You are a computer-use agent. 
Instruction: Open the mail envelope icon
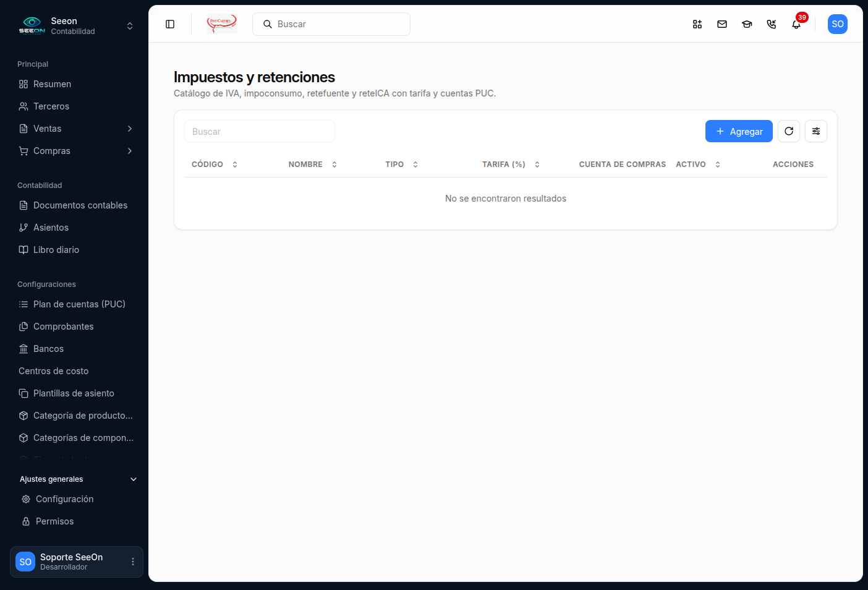point(722,24)
